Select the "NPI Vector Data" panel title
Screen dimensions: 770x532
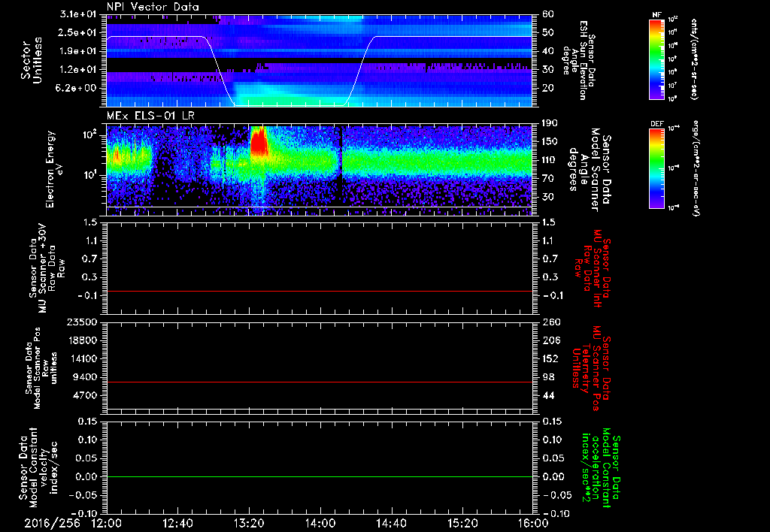(153, 7)
